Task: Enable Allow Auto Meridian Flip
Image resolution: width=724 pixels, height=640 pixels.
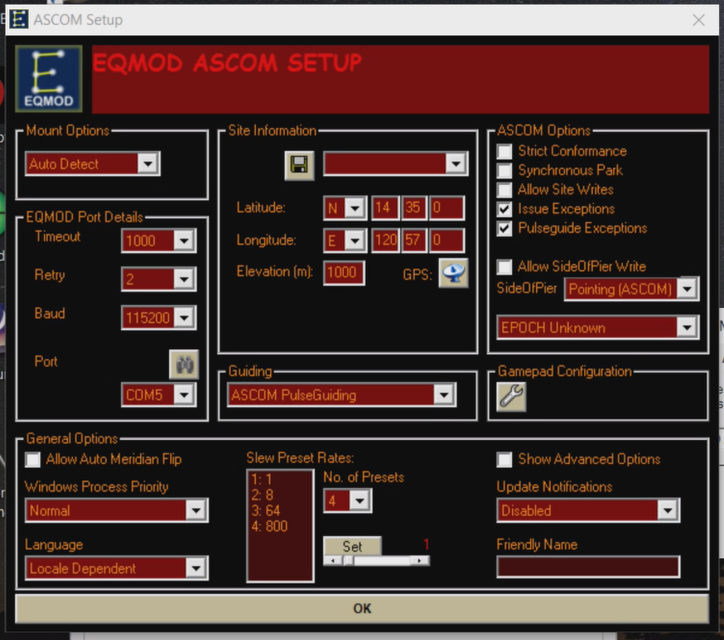Action: (x=33, y=459)
